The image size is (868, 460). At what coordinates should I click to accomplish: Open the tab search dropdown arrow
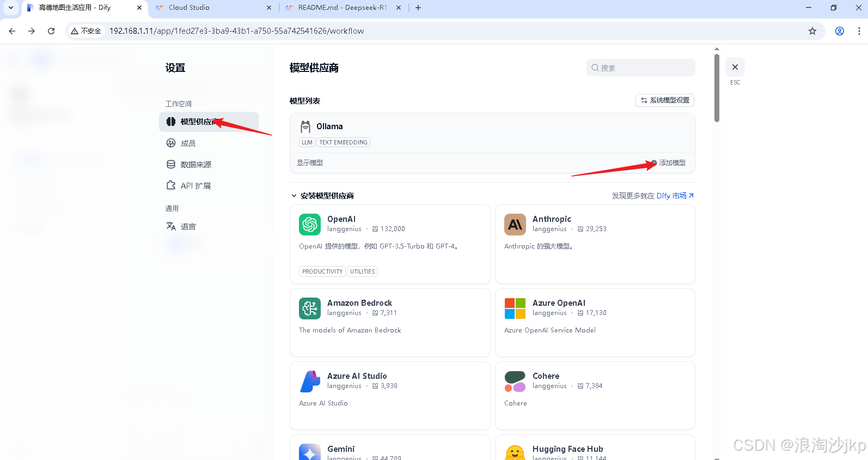(10, 8)
